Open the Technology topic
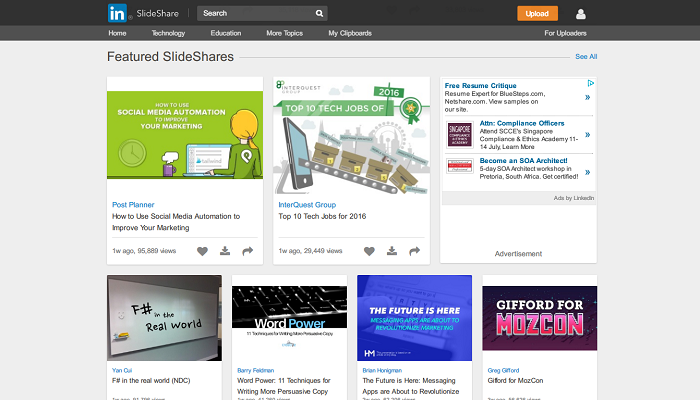 [x=168, y=33]
